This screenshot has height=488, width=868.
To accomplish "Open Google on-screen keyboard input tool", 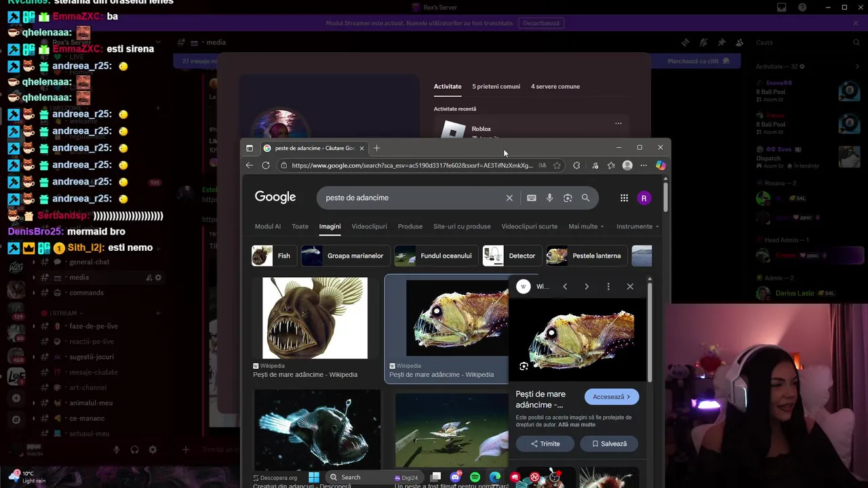I will [532, 198].
